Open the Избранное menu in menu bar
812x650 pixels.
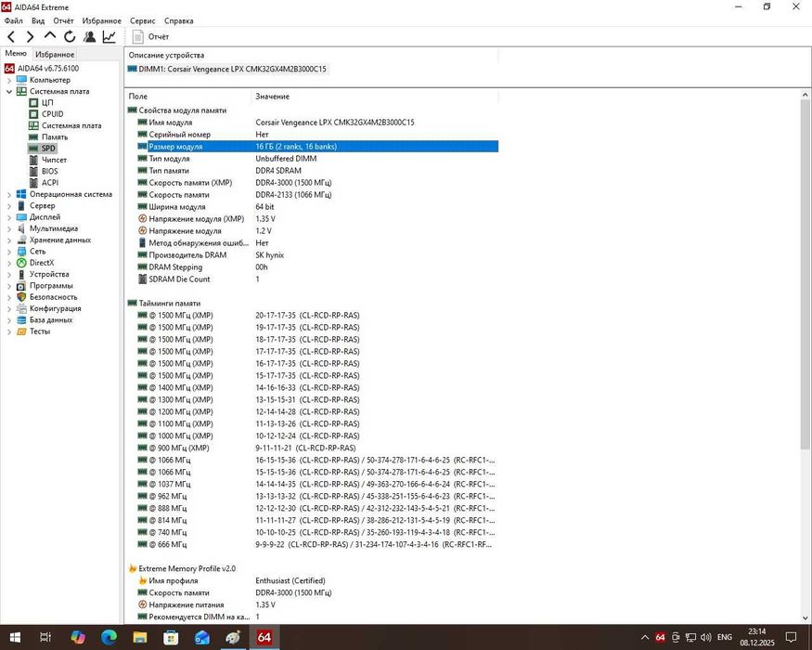[101, 20]
